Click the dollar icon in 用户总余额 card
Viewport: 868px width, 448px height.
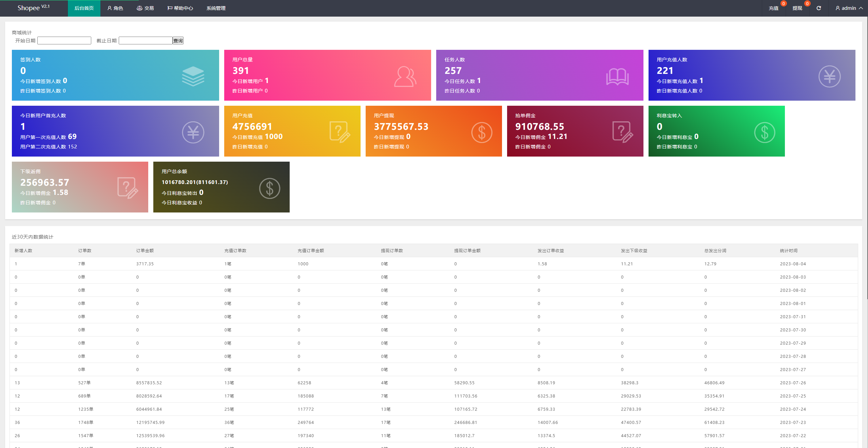coord(270,188)
